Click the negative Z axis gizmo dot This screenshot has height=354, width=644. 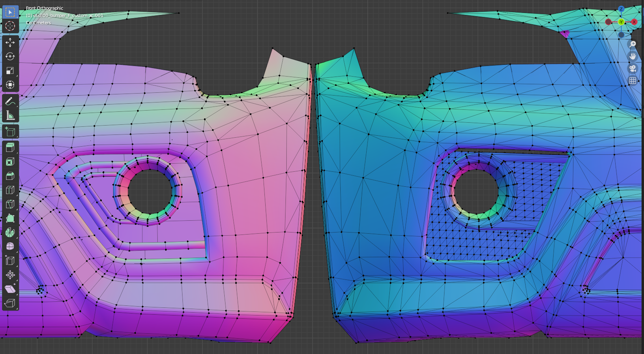click(621, 35)
